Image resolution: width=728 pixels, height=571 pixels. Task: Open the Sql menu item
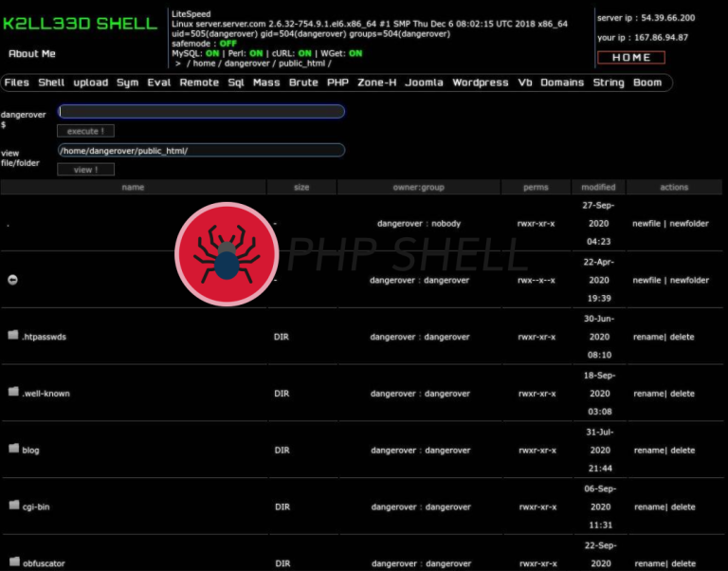236,83
